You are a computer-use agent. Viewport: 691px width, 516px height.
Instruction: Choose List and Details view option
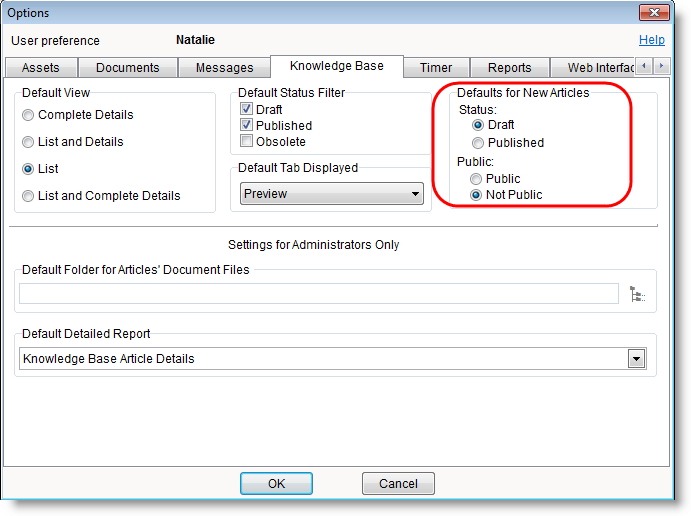(29, 142)
